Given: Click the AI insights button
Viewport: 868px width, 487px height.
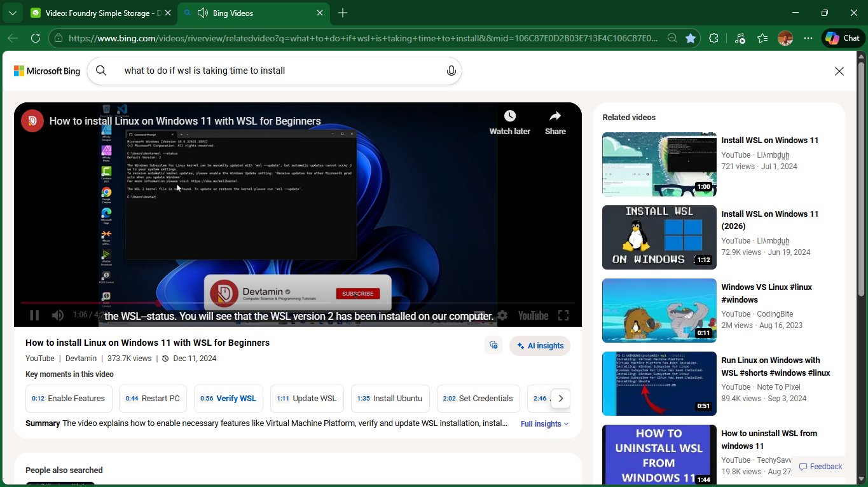Looking at the screenshot, I should (539, 346).
